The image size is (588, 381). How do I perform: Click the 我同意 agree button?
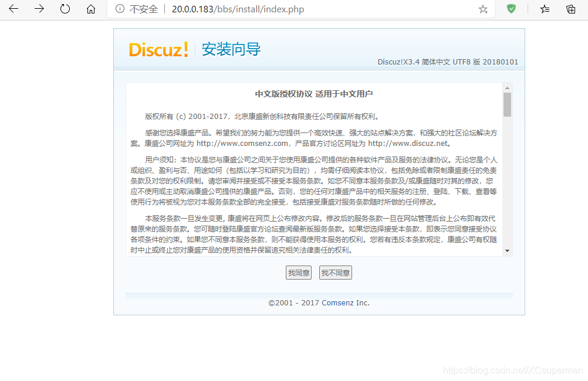(x=299, y=273)
